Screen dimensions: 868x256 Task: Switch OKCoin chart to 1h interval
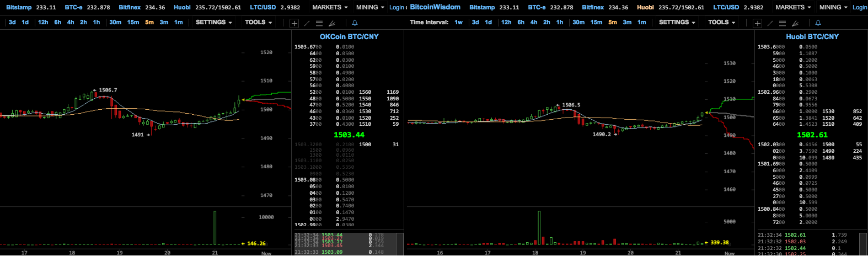click(x=97, y=22)
